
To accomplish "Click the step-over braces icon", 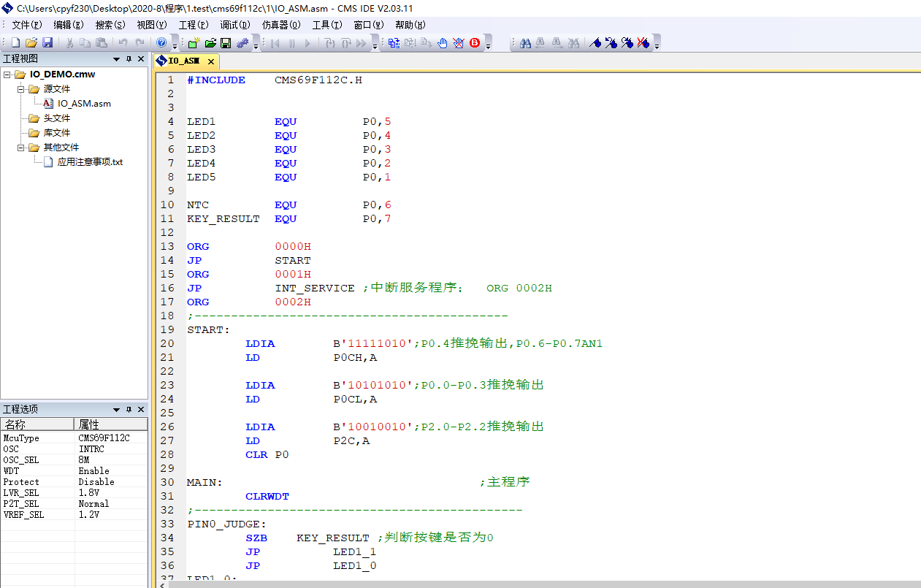I will (345, 43).
